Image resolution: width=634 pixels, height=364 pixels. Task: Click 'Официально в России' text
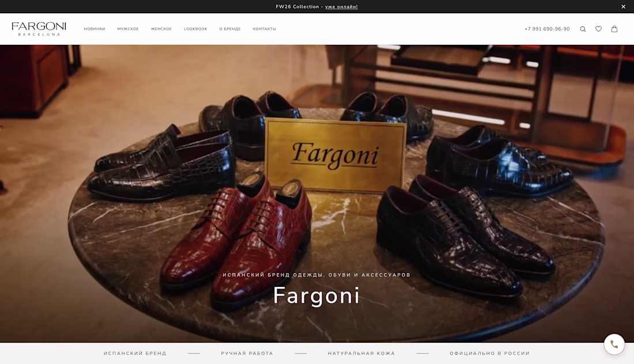point(490,353)
